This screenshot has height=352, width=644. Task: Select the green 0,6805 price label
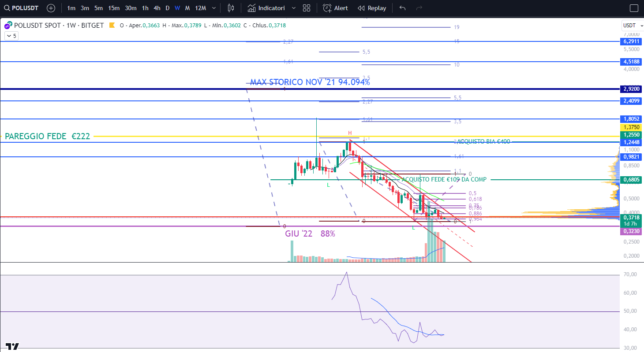click(x=631, y=180)
